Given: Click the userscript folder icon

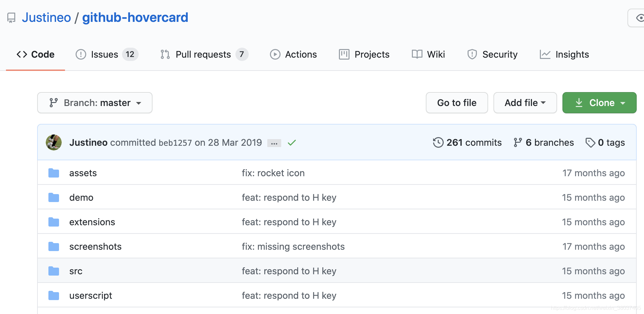Looking at the screenshot, I should click(x=54, y=295).
